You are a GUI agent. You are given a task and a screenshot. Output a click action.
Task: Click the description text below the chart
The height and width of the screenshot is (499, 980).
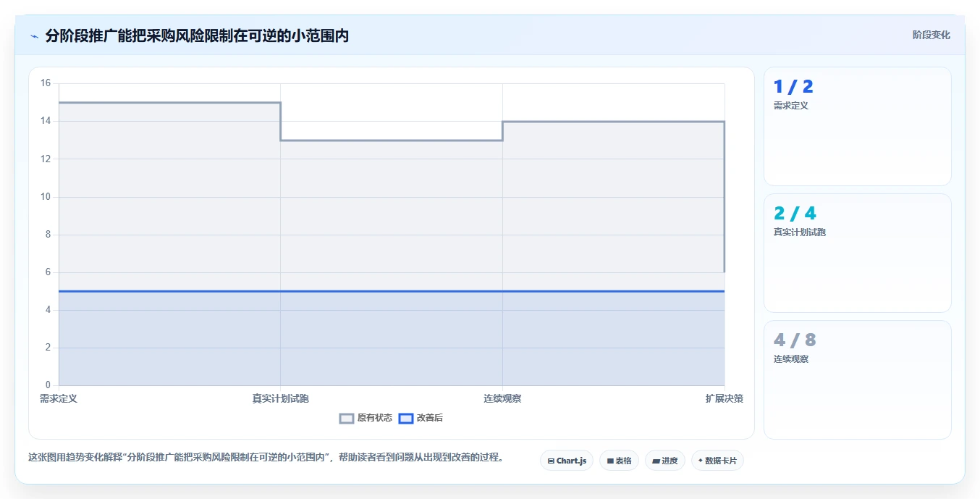point(266,458)
